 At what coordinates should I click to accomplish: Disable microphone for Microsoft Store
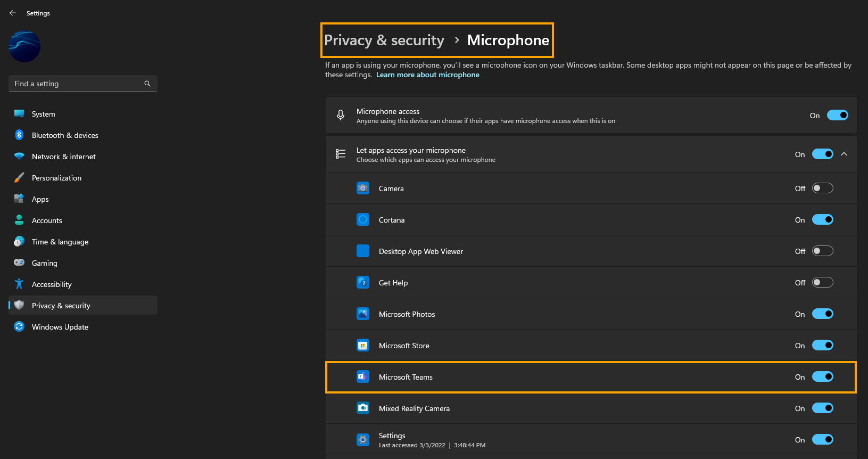[822, 345]
